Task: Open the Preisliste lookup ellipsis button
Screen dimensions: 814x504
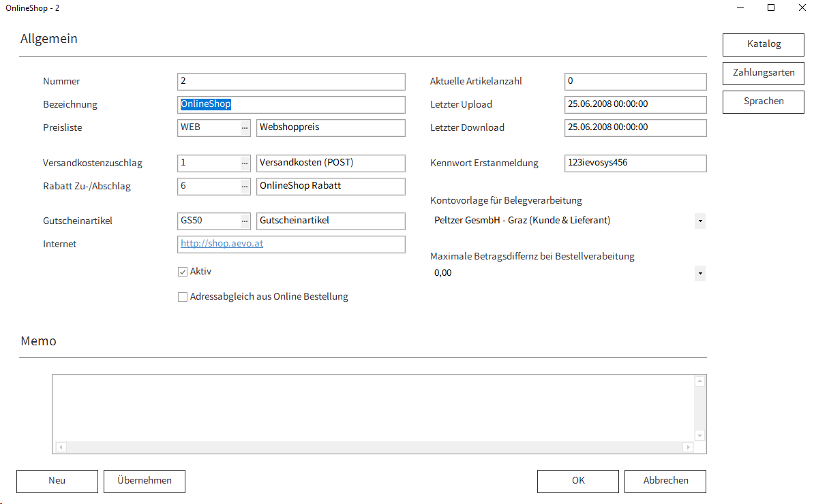Action: pos(245,127)
